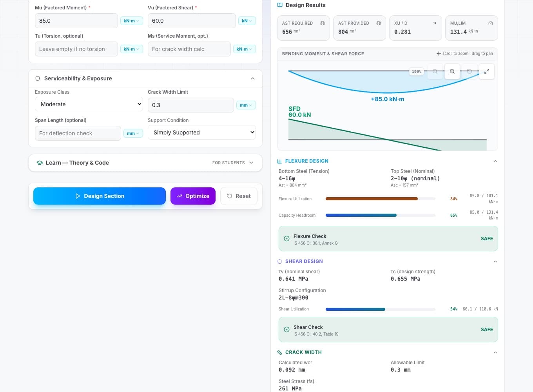This screenshot has width=533, height=392.
Task: Click the Tu Torsion input field
Action: [x=76, y=49]
